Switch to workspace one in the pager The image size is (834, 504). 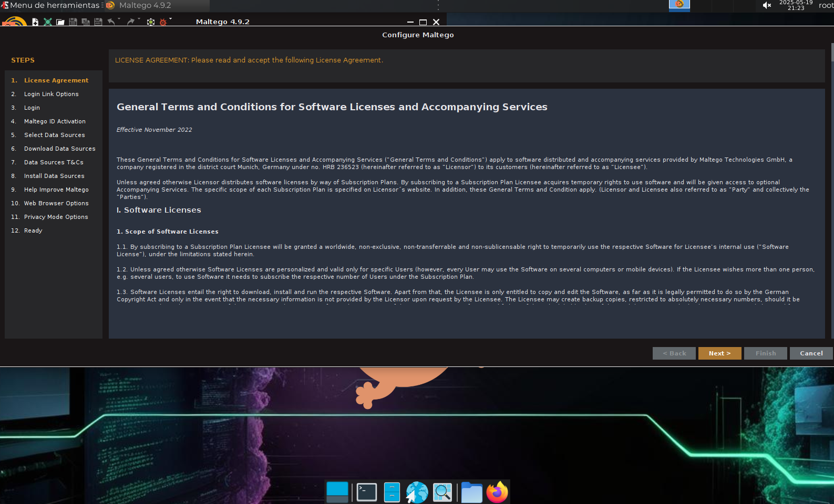click(679, 5)
